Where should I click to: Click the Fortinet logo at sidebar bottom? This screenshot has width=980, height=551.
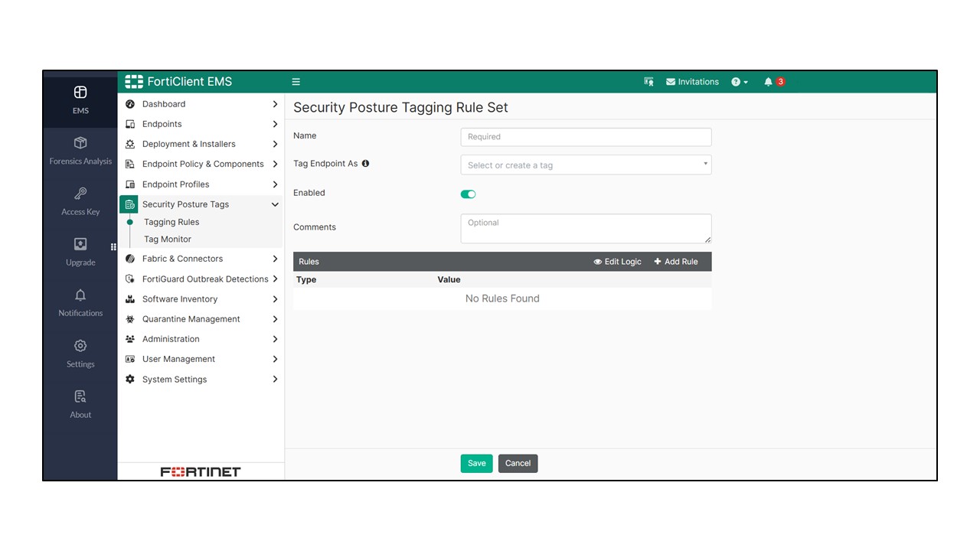(201, 472)
